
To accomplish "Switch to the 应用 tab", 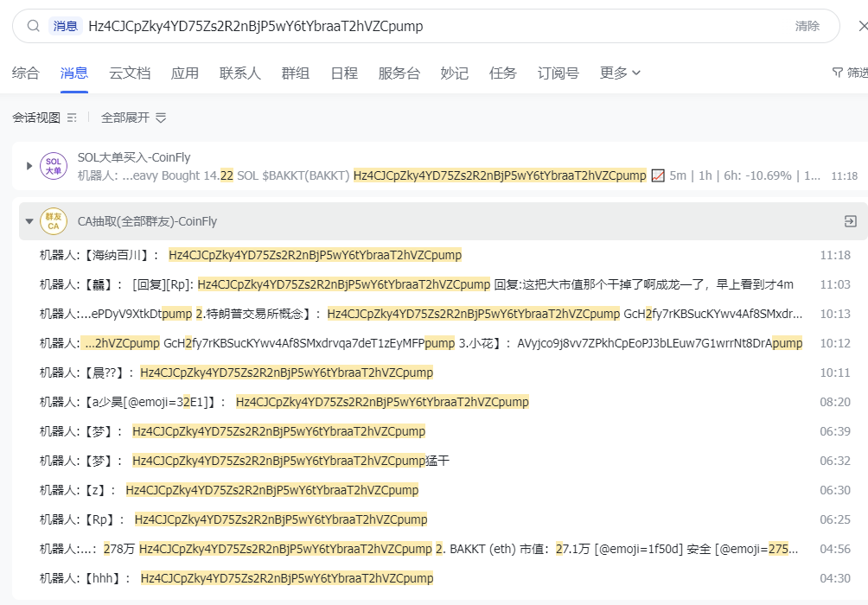I will pyautogui.click(x=185, y=73).
